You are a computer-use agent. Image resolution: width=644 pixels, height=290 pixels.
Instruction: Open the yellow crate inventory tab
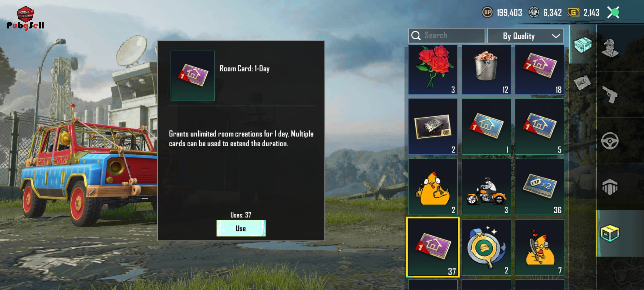(x=610, y=233)
